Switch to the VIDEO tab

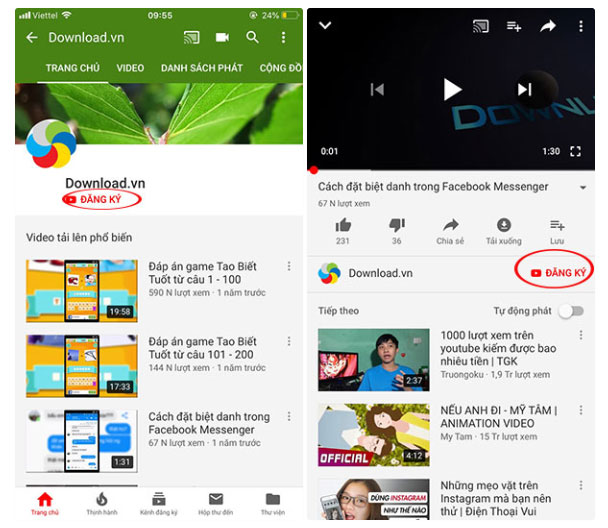coord(130,68)
